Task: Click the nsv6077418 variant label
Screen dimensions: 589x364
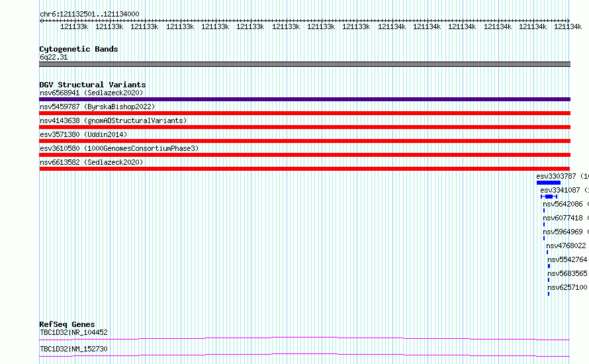Action: (563, 218)
